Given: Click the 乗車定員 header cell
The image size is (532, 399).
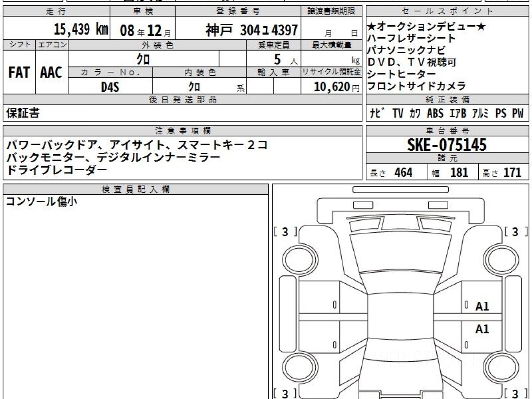Looking at the screenshot, I should (274, 45).
